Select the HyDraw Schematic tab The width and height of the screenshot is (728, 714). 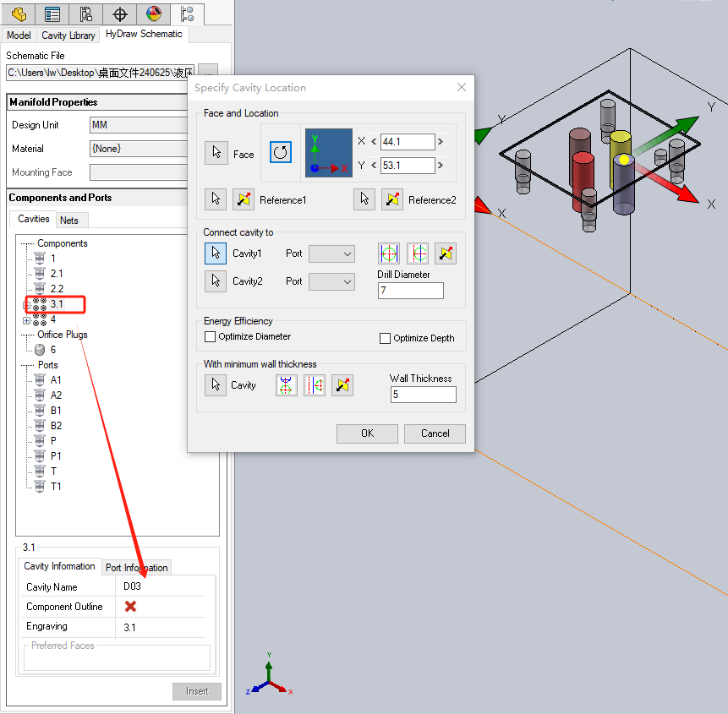coord(144,34)
